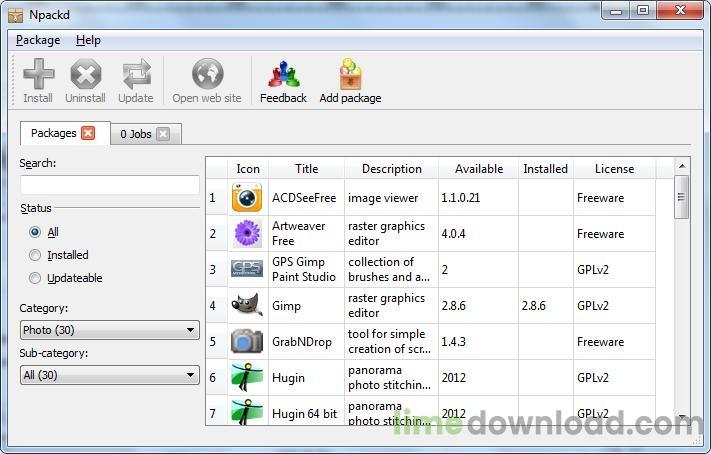Click the Update toolbar icon
Image resolution: width=711 pixels, height=454 pixels.
(x=136, y=73)
